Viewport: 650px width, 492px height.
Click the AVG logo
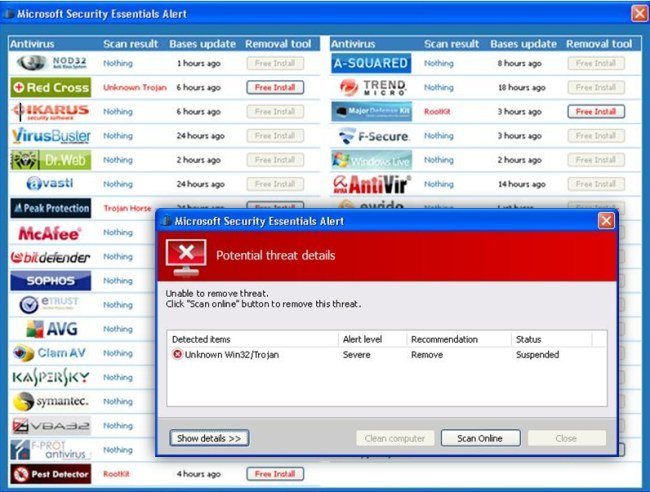click(x=52, y=329)
